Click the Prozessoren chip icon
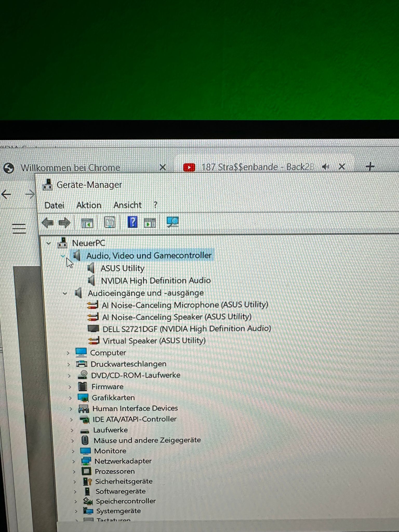This screenshot has width=399, height=532. click(x=86, y=471)
